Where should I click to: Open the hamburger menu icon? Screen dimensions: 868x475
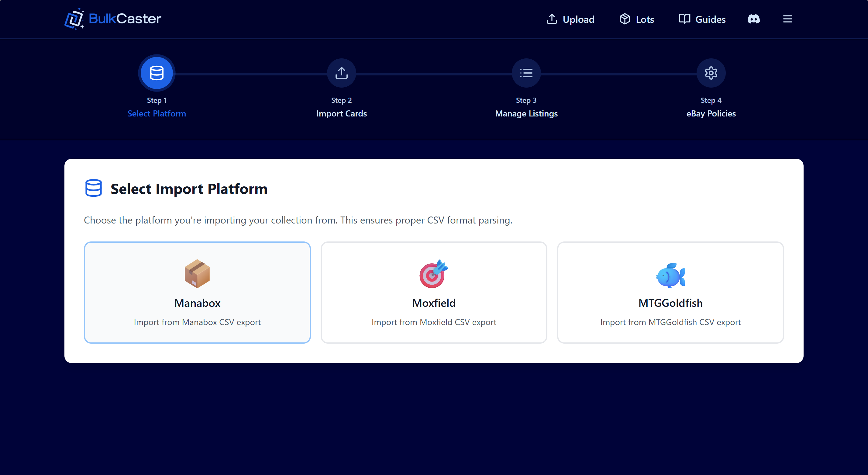tap(787, 19)
